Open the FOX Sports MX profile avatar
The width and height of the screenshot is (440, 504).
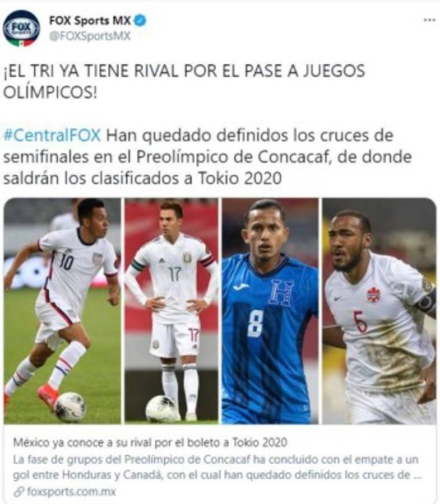click(x=21, y=29)
